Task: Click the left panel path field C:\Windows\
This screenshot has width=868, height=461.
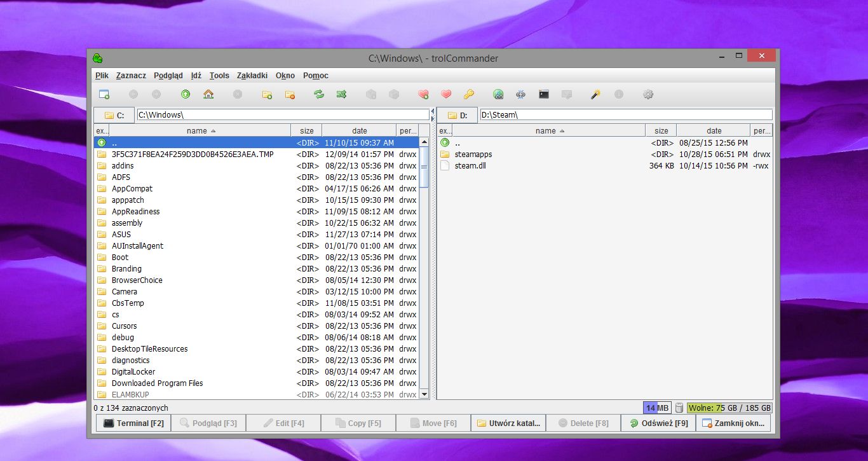Action: pyautogui.click(x=283, y=115)
